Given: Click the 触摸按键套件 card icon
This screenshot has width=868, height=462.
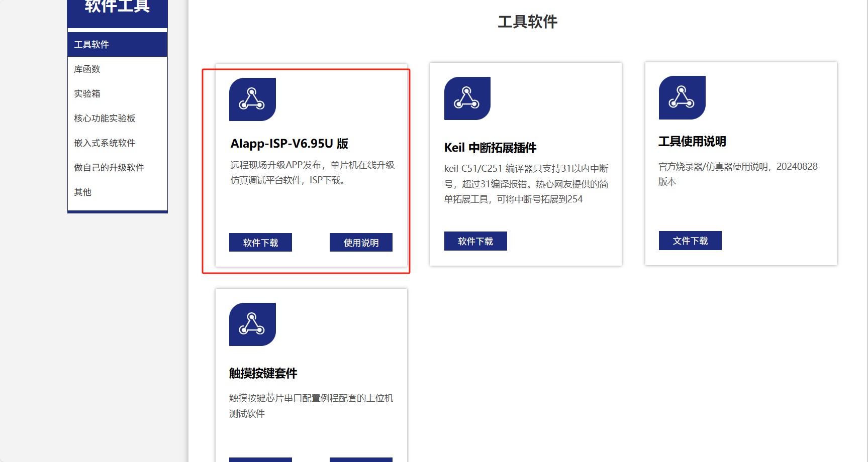Looking at the screenshot, I should tap(252, 324).
